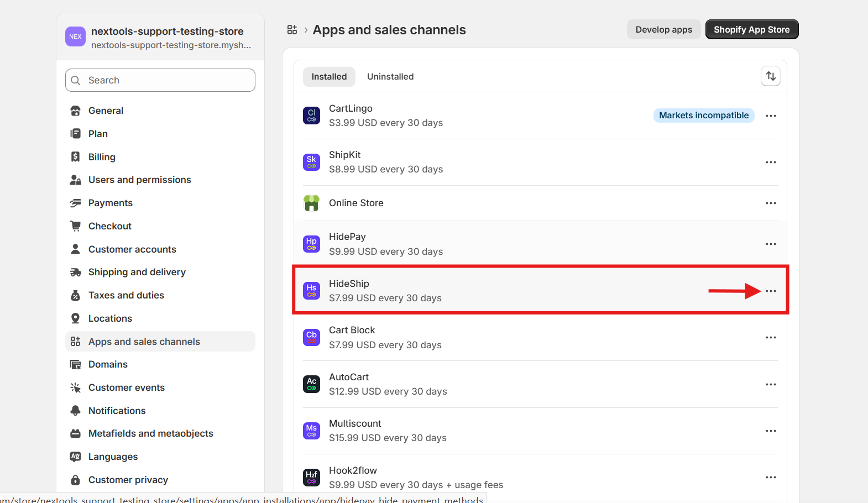Click the ShipKit app icon
868x503 pixels.
point(311,162)
